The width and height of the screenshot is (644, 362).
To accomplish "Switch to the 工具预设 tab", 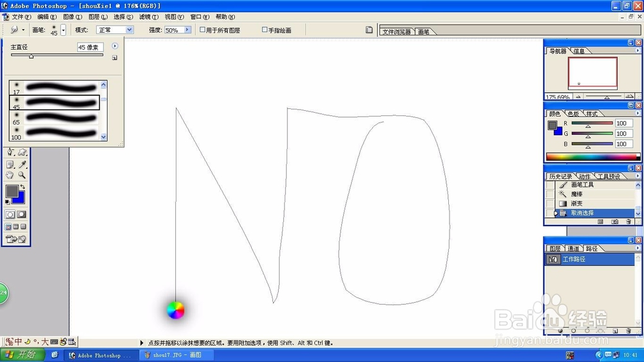I will click(609, 176).
